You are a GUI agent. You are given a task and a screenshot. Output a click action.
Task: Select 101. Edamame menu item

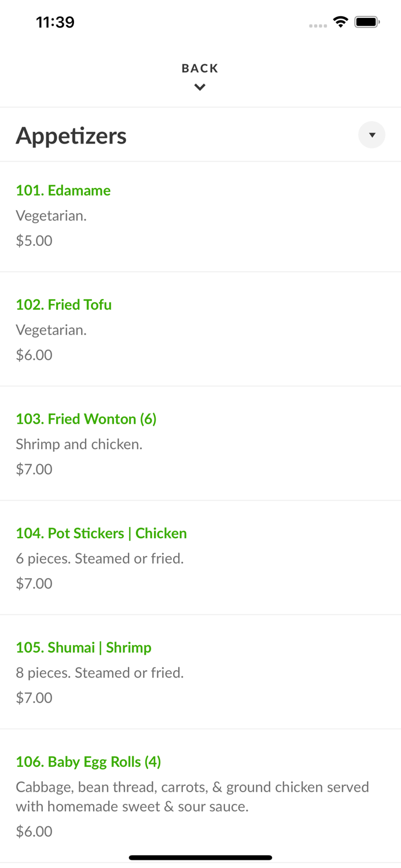coord(63,190)
